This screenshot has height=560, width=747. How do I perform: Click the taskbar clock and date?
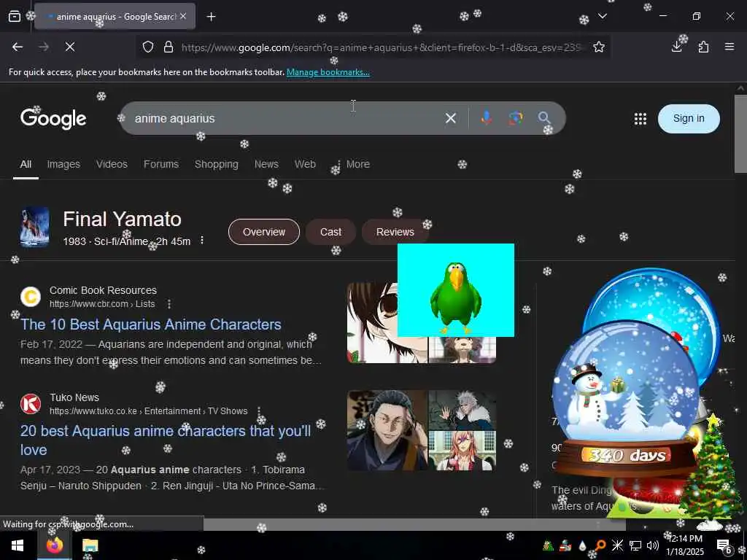685,545
